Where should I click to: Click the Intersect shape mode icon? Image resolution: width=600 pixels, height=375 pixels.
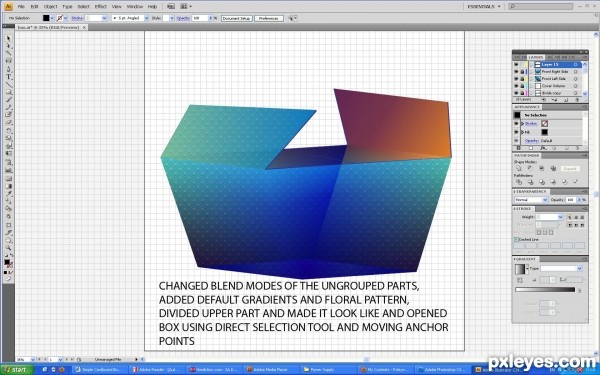point(541,168)
